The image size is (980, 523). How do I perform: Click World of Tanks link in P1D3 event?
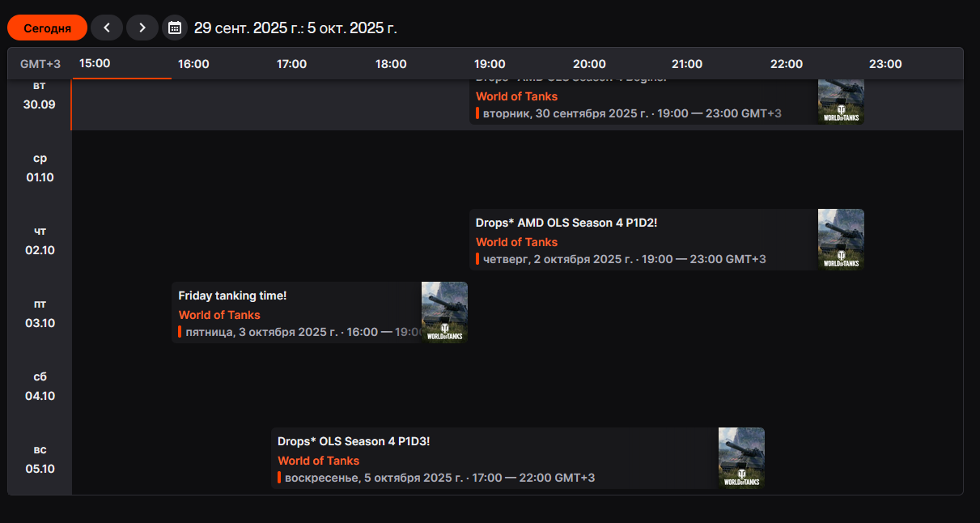tap(318, 461)
